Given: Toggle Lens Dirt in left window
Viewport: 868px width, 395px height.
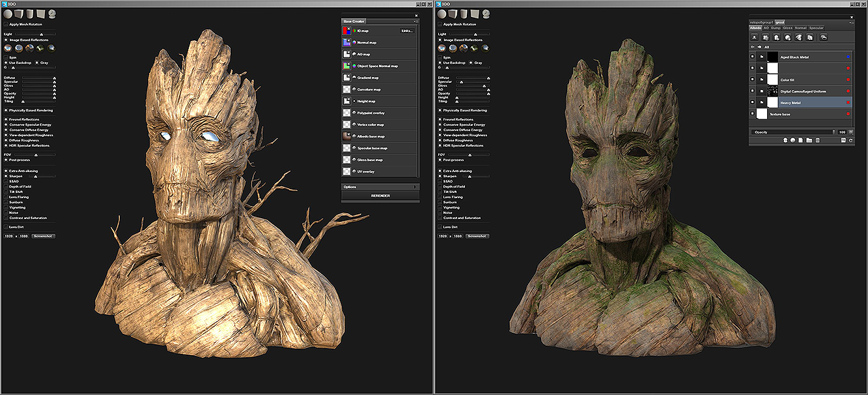Looking at the screenshot, I should coord(6,226).
